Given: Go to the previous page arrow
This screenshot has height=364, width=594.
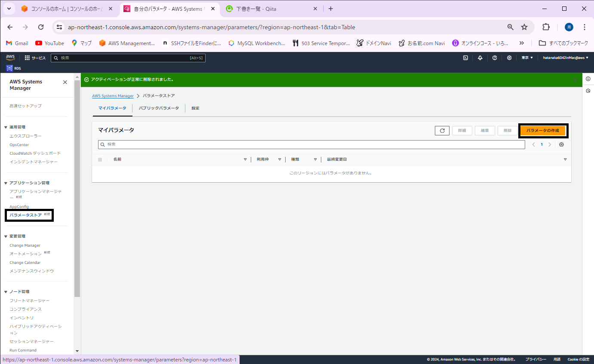Looking at the screenshot, I should [534, 144].
